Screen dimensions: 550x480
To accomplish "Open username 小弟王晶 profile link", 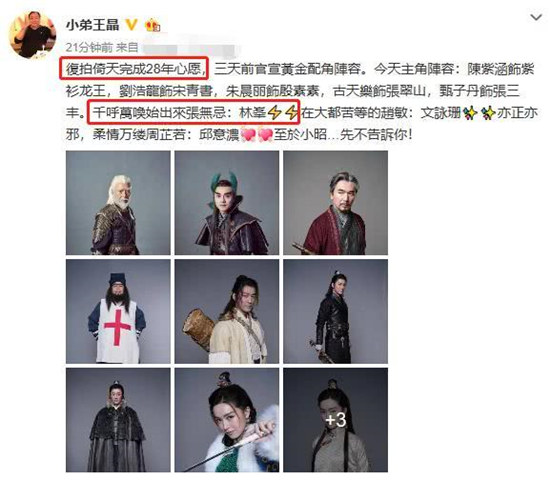I will click(93, 25).
